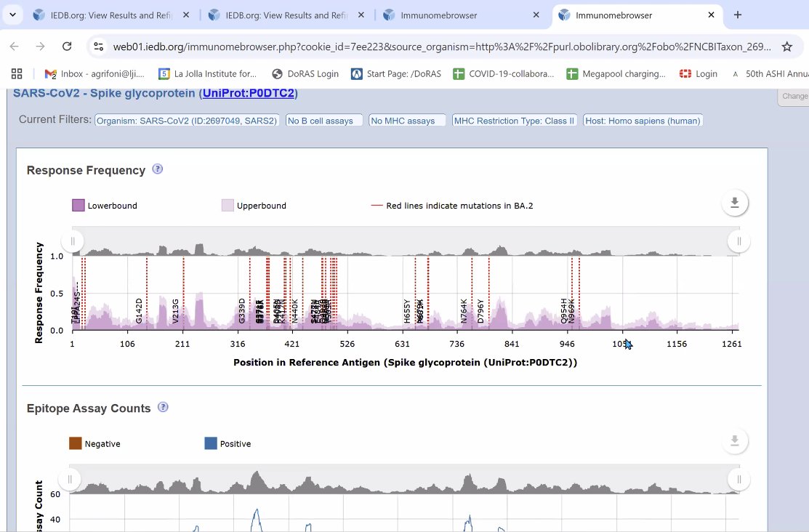Image resolution: width=809 pixels, height=532 pixels.
Task: Reload the current page
Action: 67,47
